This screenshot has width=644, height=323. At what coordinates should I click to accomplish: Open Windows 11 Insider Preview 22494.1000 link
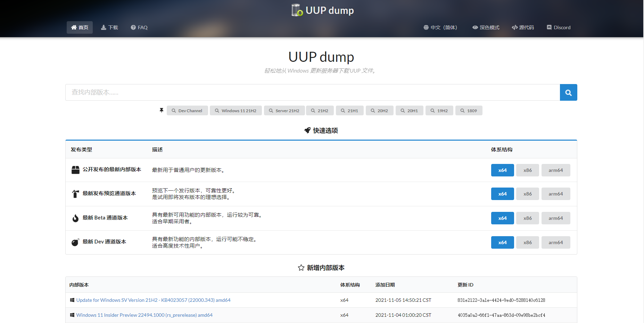[x=144, y=315]
